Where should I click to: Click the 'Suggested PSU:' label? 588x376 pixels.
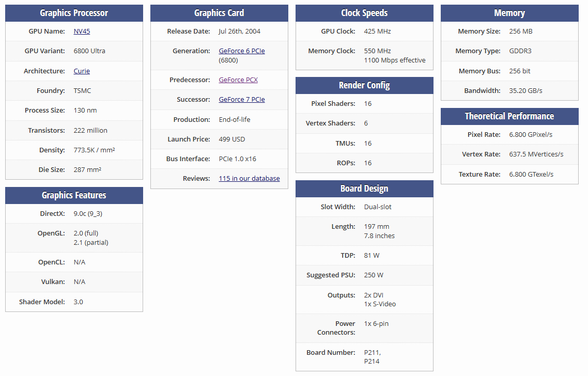331,275
